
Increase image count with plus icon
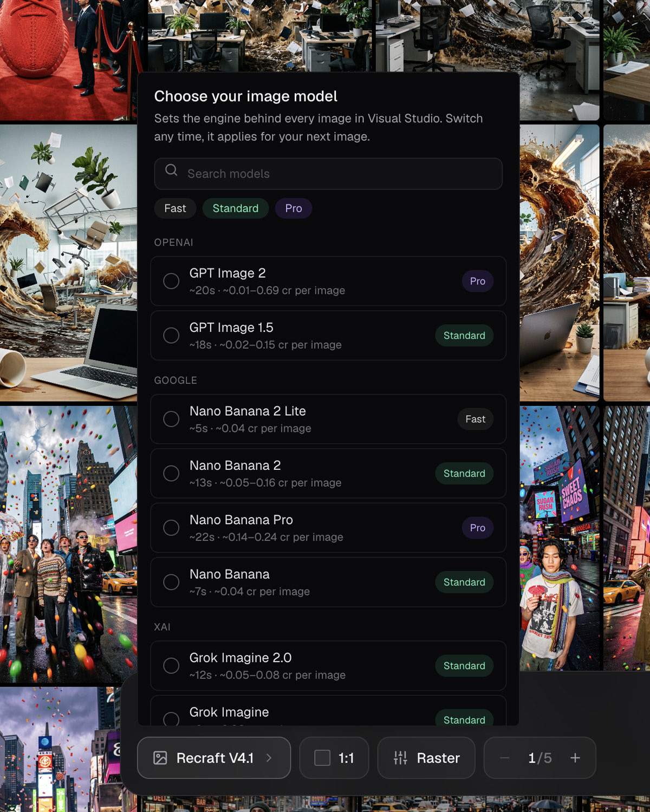click(x=575, y=758)
